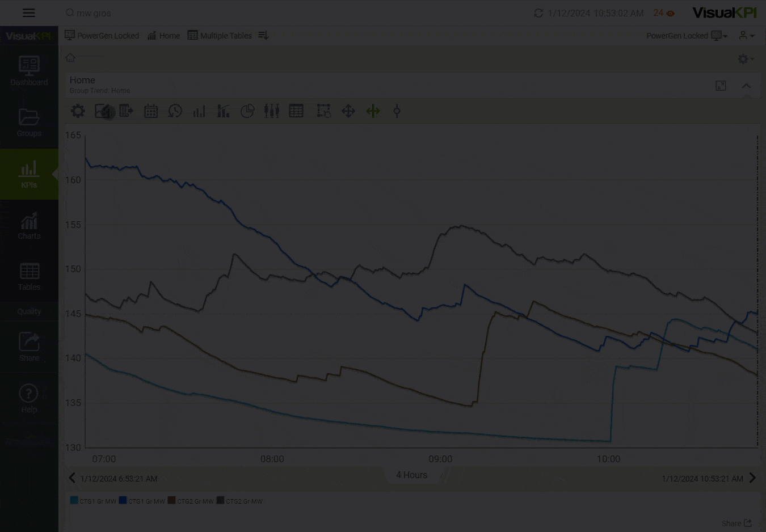Viewport: 766px width, 532px height.
Task: Toggle the watchlist eye icon showing 24
Action: [670, 13]
